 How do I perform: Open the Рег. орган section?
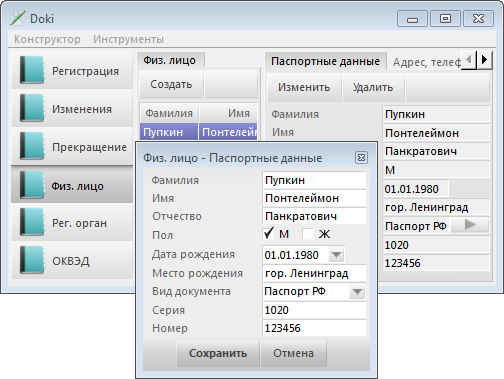(x=72, y=222)
